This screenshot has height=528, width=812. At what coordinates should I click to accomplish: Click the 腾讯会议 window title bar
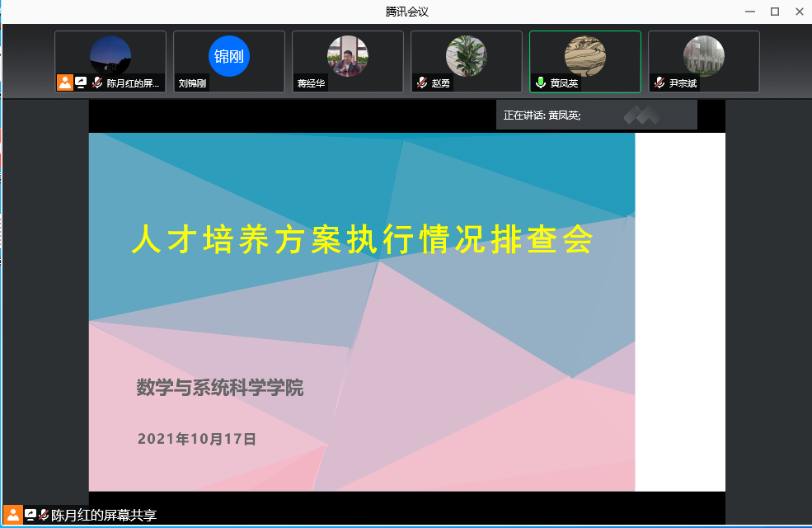coord(406,12)
